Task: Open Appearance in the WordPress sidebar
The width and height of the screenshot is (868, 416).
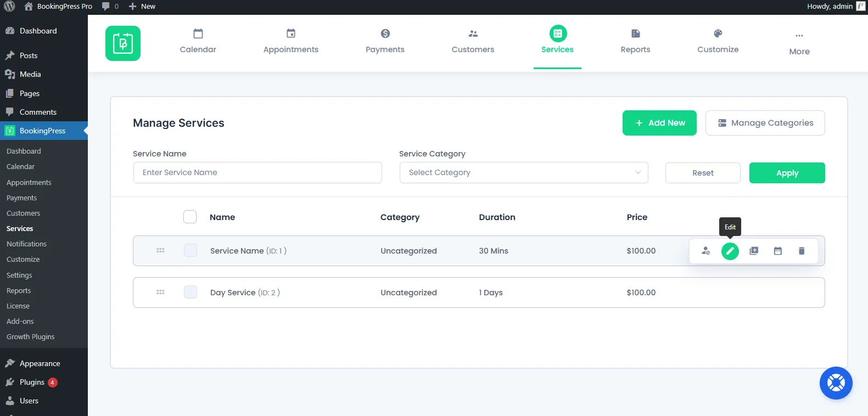Action: [44, 363]
